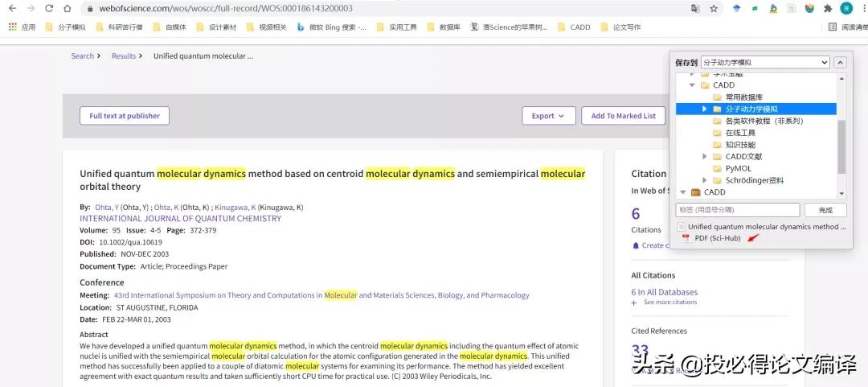The width and height of the screenshot is (868, 387).
Task: Expand the Schrödinger资料 collection
Action: point(705,181)
